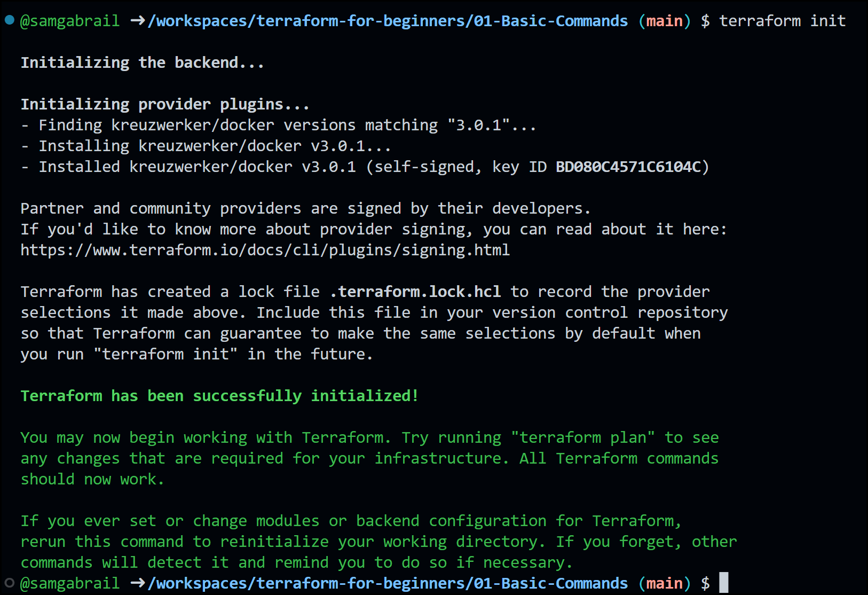Screen dimensions: 868x595
Task: Select the username @samgabrail on top line
Action: [x=69, y=21]
